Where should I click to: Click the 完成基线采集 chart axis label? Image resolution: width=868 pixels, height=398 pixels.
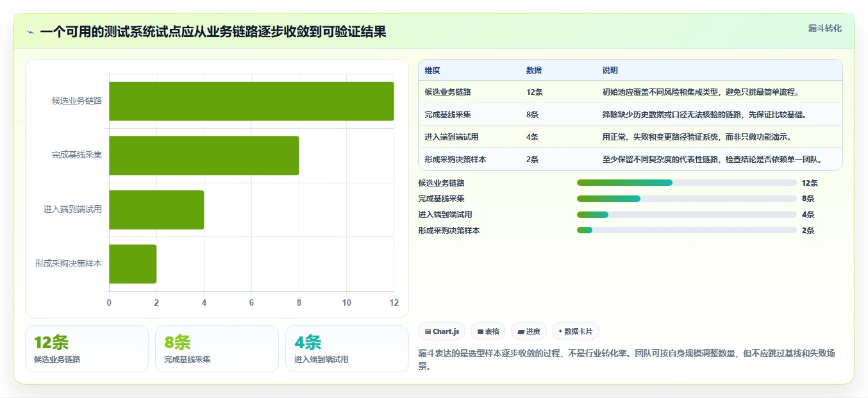77,155
